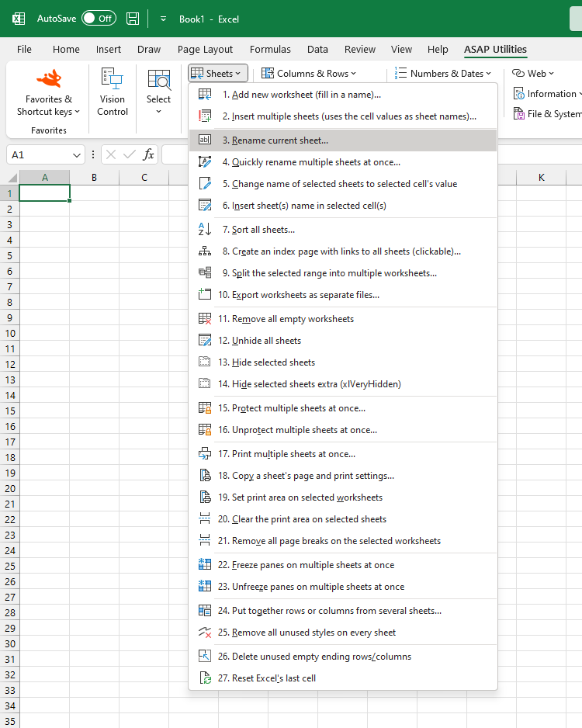
Task: Click the 'Insert multiple sheets' menu icon
Action: tap(205, 116)
